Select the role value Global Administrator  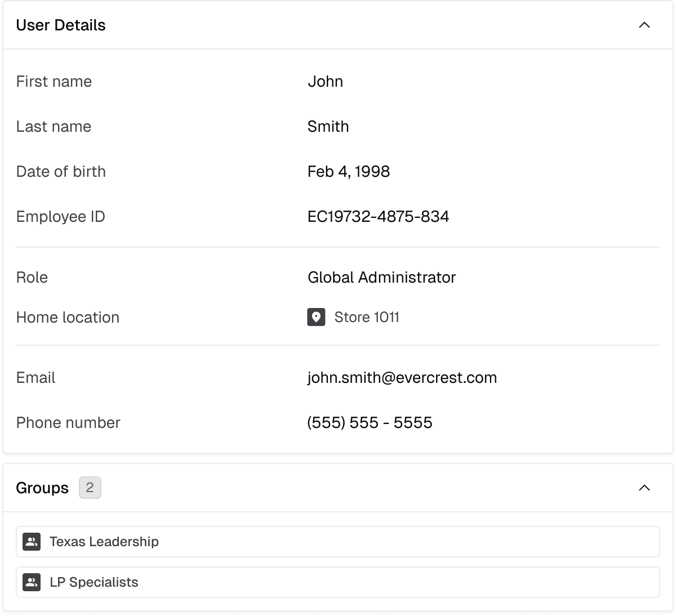point(381,278)
